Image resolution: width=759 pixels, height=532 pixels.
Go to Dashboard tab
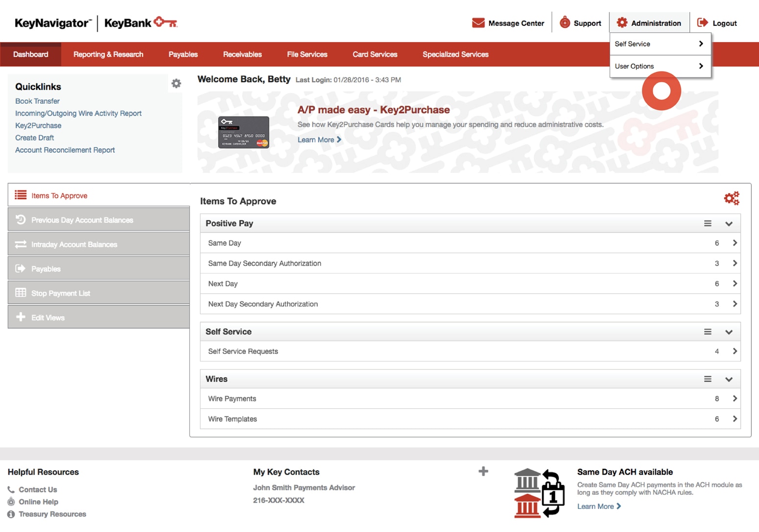click(30, 54)
